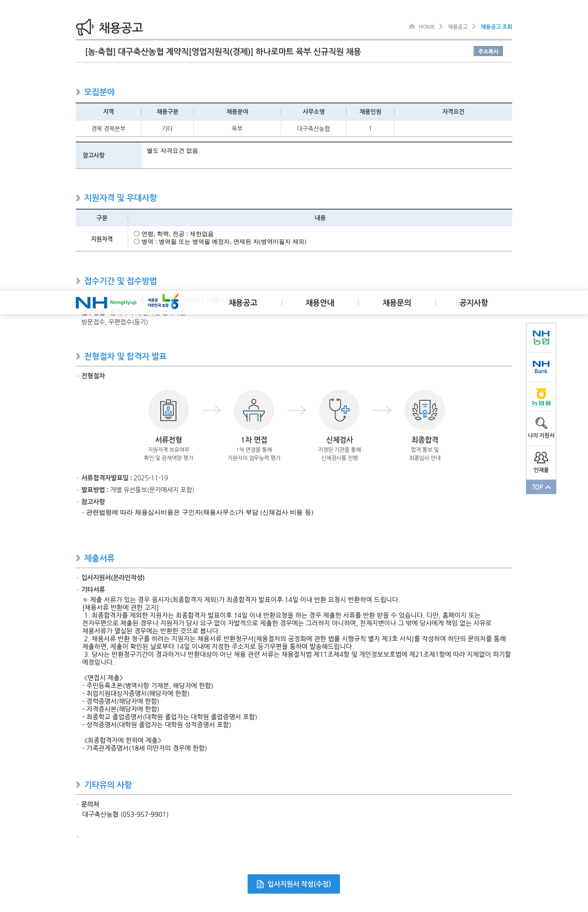Click the 접수기간 및 접수방법 section chevron

point(78,281)
